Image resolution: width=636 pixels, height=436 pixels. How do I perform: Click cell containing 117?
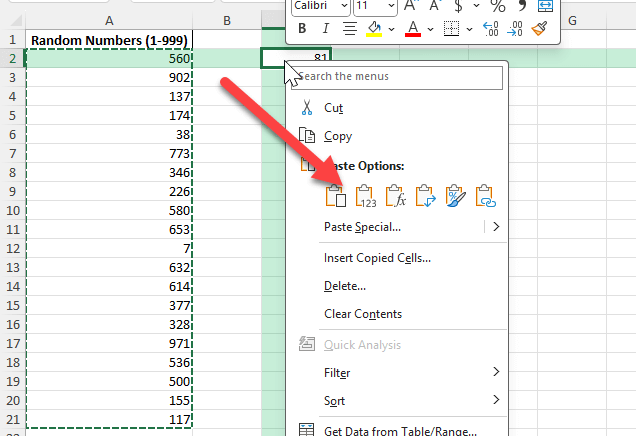coord(109,419)
